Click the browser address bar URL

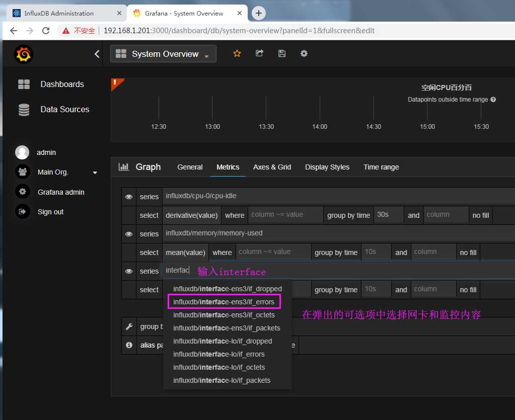(x=239, y=31)
